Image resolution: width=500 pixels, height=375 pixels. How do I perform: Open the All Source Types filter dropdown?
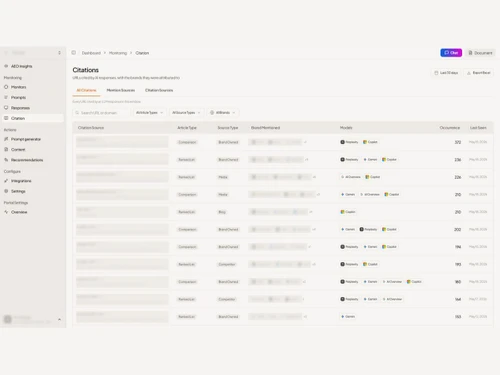(186, 113)
